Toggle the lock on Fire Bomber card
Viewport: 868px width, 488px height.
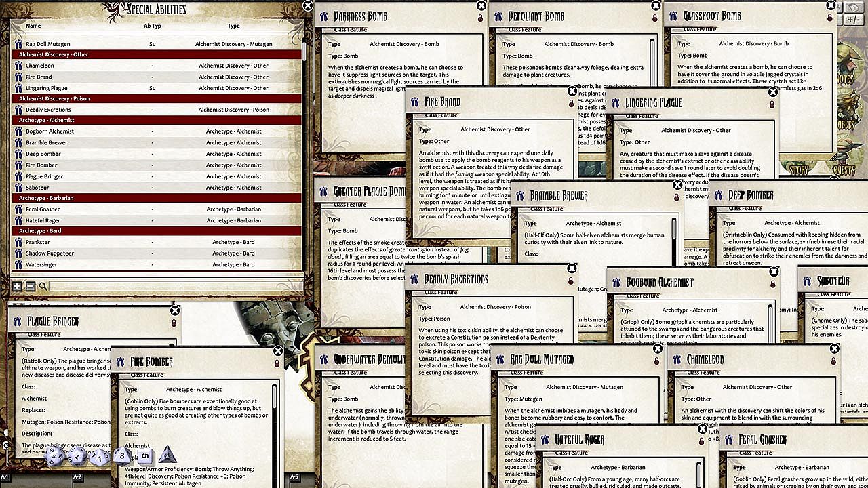(x=277, y=364)
